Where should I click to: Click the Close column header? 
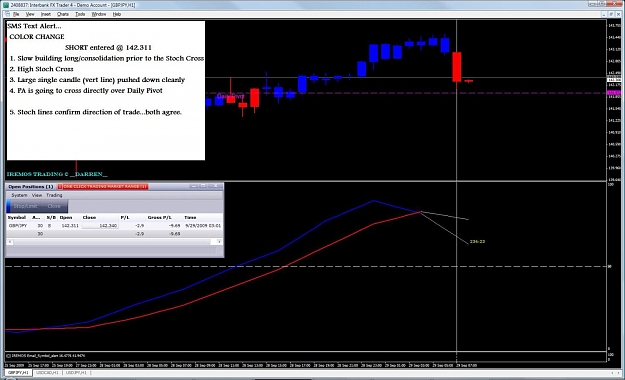(x=89, y=217)
